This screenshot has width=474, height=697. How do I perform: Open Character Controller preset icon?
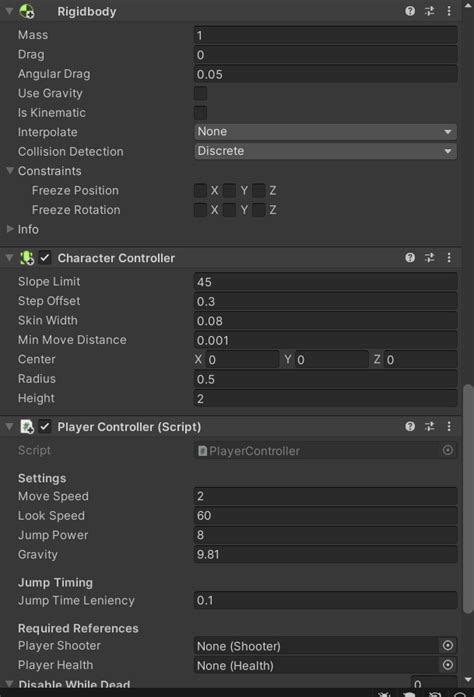click(430, 258)
